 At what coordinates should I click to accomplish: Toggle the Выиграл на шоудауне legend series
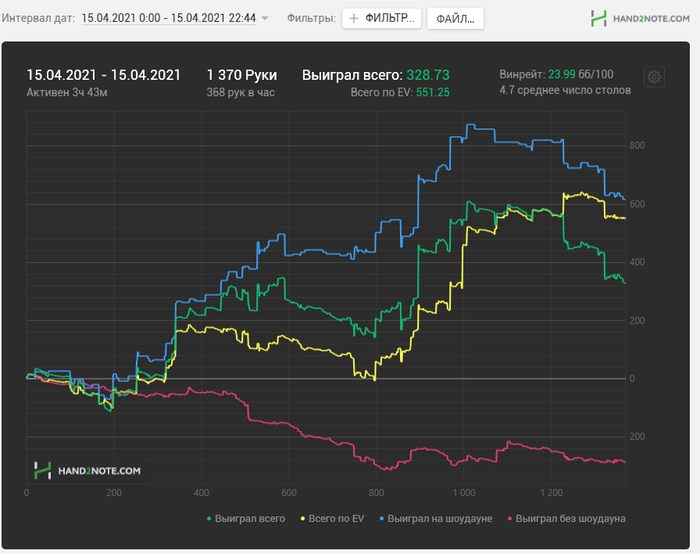click(436, 519)
